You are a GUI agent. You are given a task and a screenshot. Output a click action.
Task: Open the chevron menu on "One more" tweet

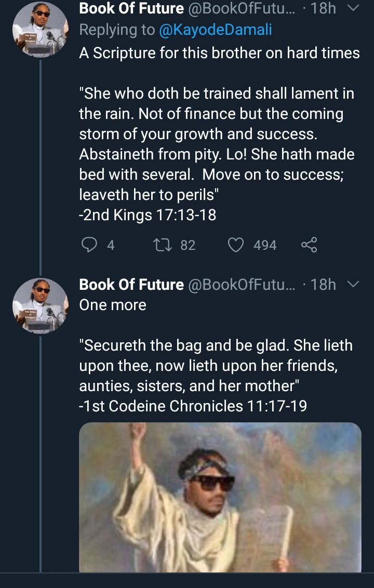point(353,284)
